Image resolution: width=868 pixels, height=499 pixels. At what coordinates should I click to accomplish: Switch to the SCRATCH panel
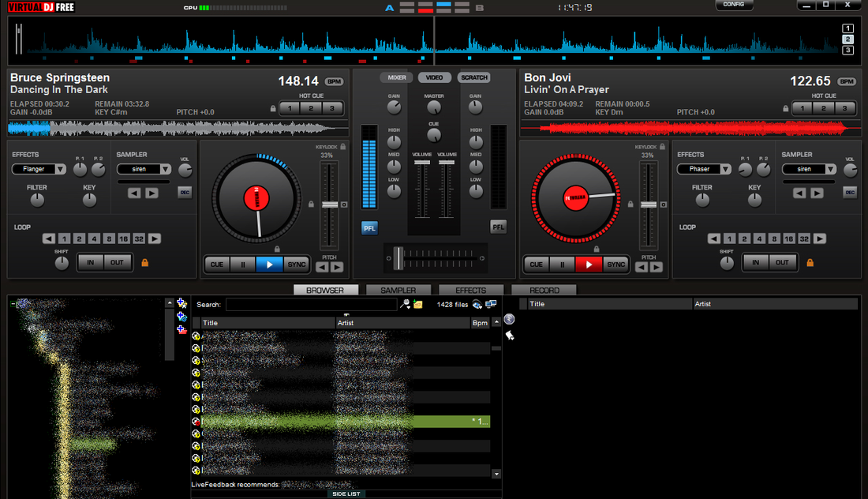pos(474,77)
